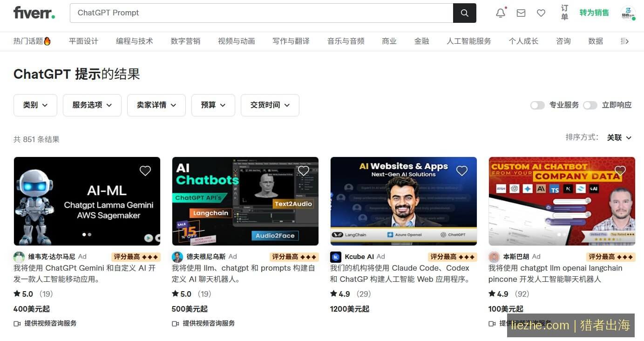
Task: Open the AI Chatbots Langchain thumbnail
Action: pos(245,201)
